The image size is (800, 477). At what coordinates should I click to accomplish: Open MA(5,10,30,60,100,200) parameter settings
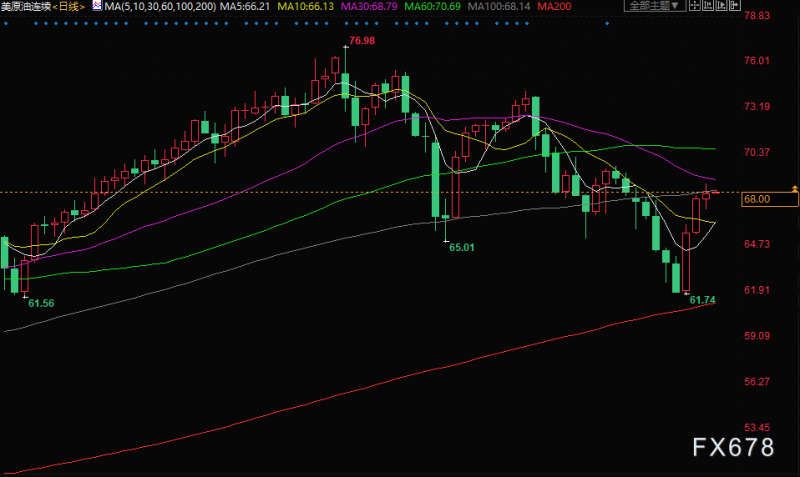point(160,7)
